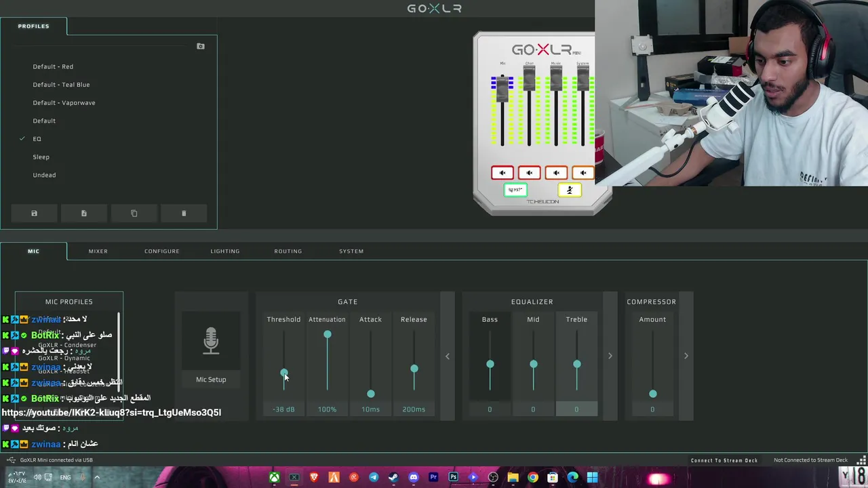Image resolution: width=868 pixels, height=488 pixels.
Task: Click the Release 200ms value field
Action: [x=414, y=409]
